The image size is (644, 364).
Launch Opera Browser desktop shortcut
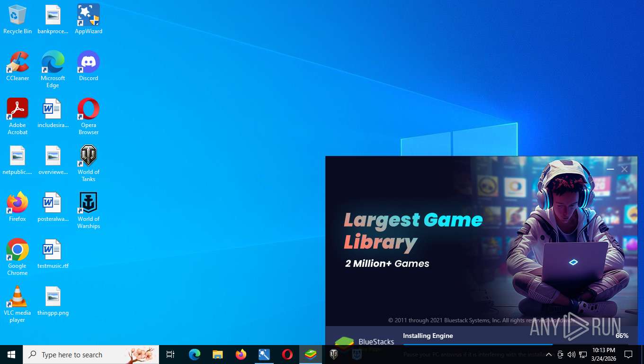[x=89, y=117]
